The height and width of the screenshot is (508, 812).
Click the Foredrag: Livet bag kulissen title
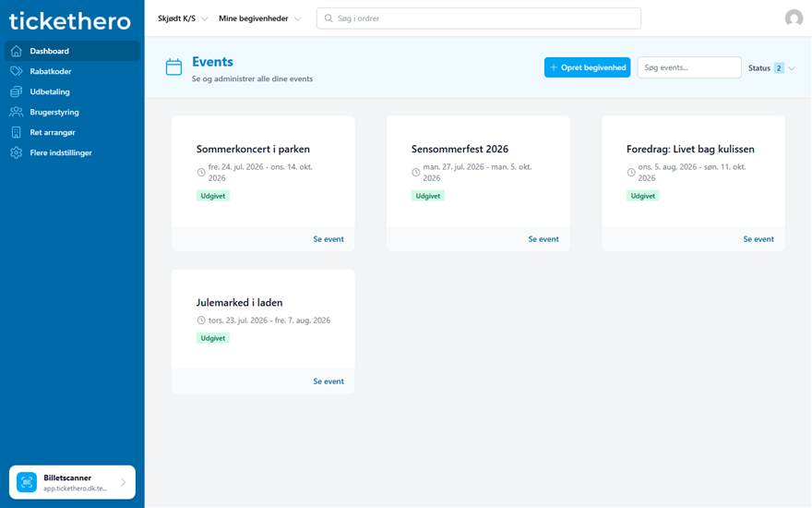690,150
